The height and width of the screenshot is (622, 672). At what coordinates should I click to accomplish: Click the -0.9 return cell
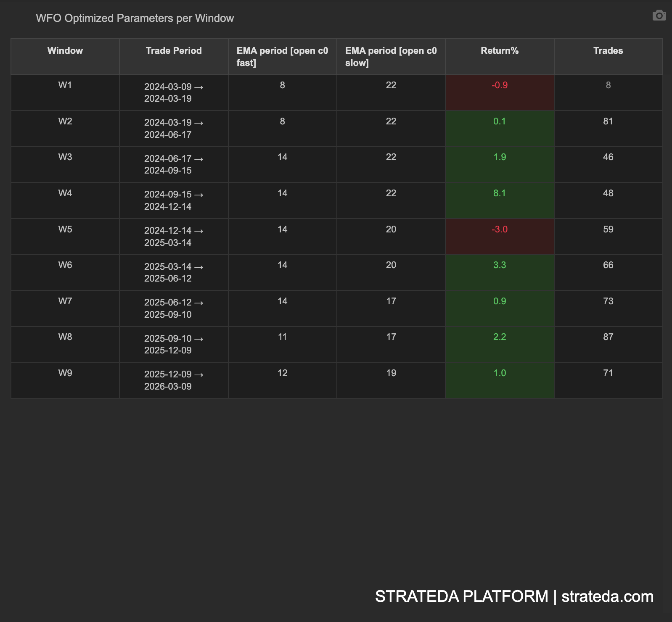point(500,93)
